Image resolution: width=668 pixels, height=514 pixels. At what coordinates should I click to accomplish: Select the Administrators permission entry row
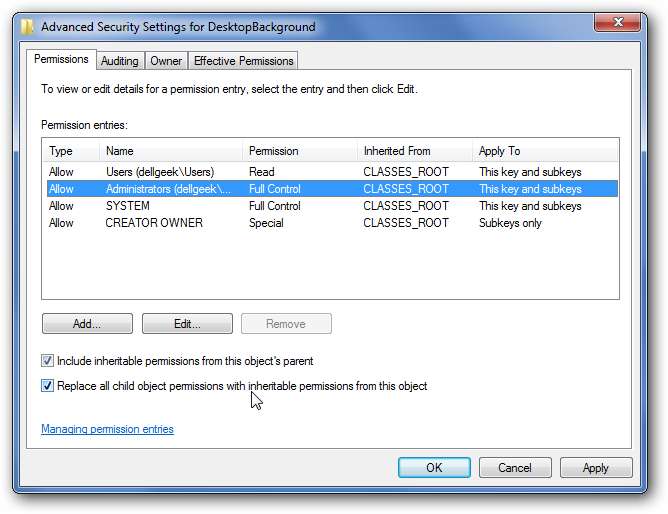tap(168, 189)
